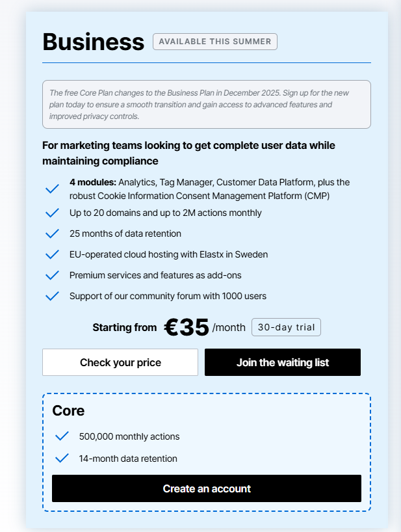Click checkmark beside Premium services add-ons

[52, 275]
